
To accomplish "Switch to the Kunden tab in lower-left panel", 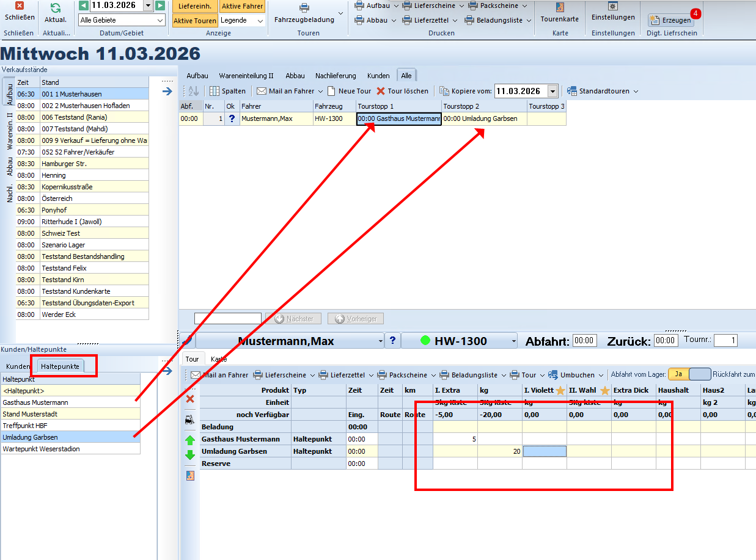I will (18, 366).
